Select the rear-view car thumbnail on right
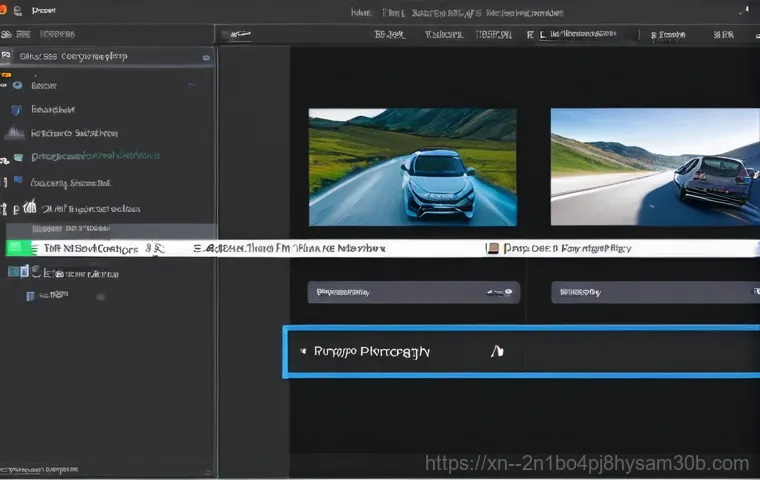 (655, 167)
